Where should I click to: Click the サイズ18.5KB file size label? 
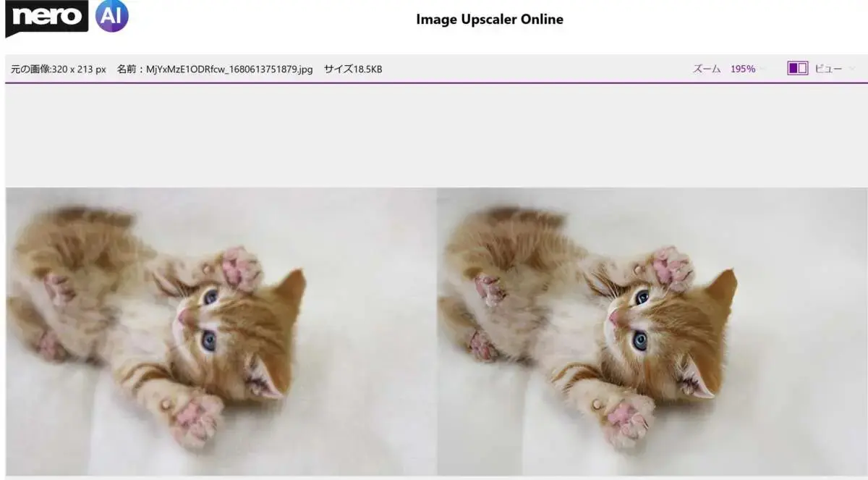[353, 70]
